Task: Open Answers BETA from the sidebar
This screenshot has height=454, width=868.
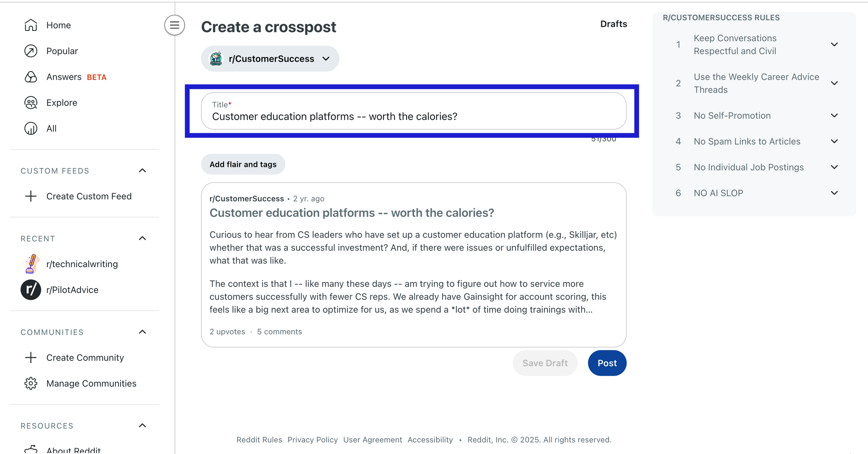Action: (30, 77)
